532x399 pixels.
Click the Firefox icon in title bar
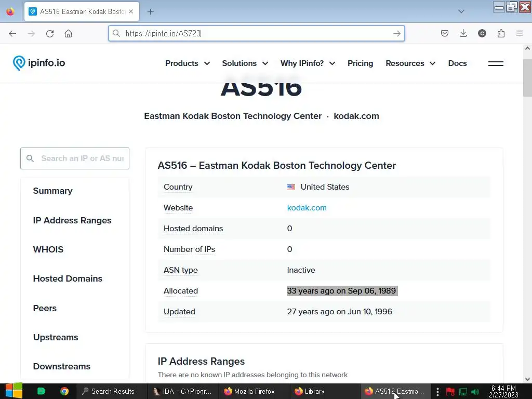click(10, 11)
